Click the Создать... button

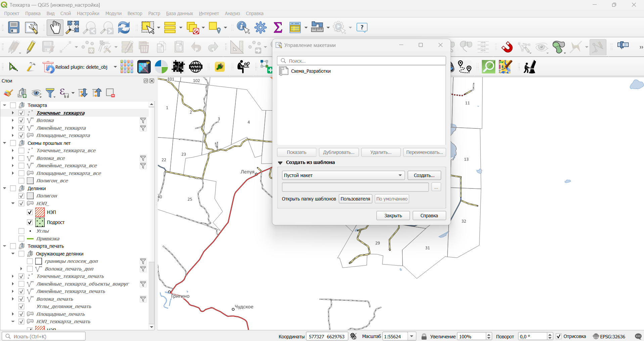[424, 175]
